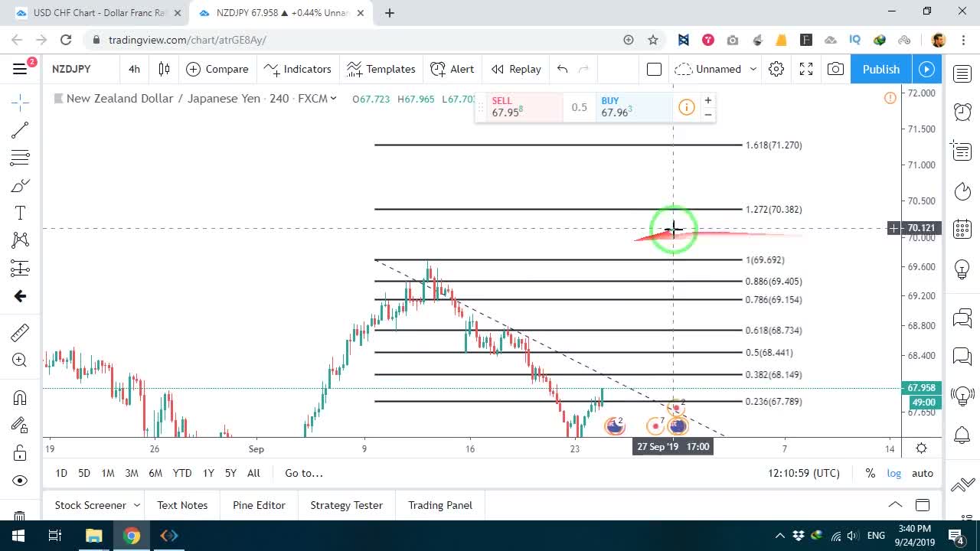The width and height of the screenshot is (980, 551).
Task: Open the watchlist panel in right sidebar
Action: click(x=962, y=73)
